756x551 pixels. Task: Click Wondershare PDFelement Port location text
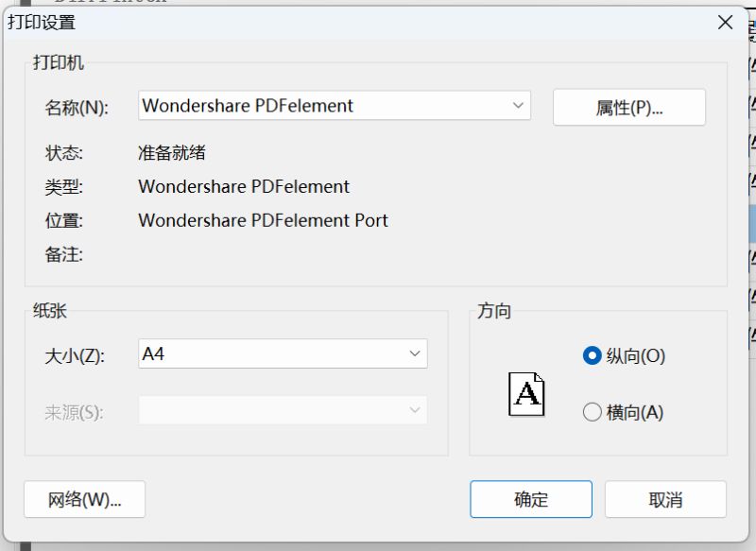tap(263, 220)
